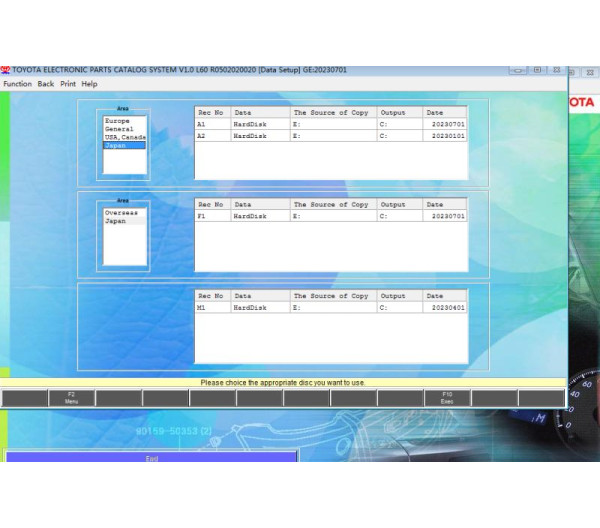Click the End button at bottom

151,458
